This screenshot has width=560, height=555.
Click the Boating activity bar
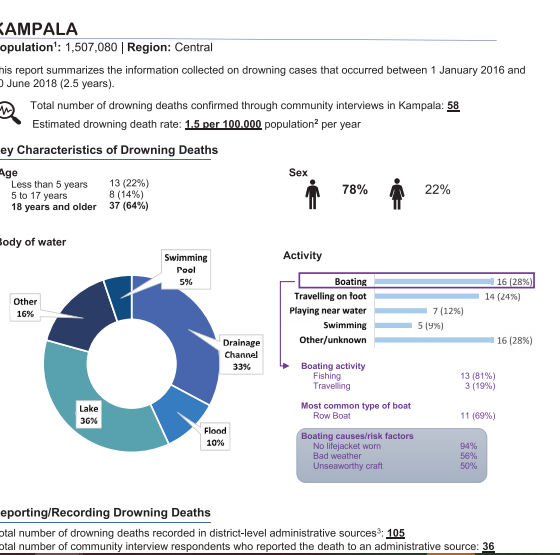click(x=434, y=281)
